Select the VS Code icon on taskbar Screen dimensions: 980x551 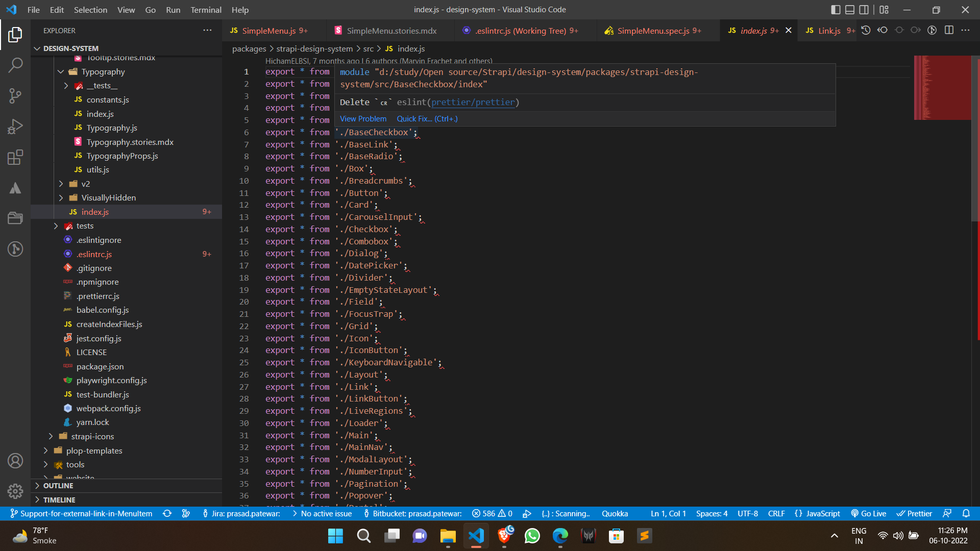pyautogui.click(x=476, y=536)
